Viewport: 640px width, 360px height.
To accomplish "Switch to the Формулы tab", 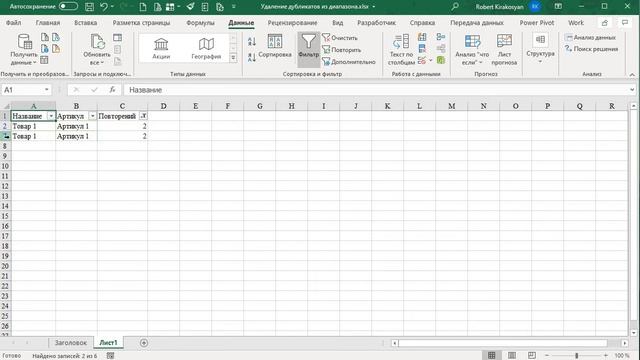I will click(x=200, y=23).
